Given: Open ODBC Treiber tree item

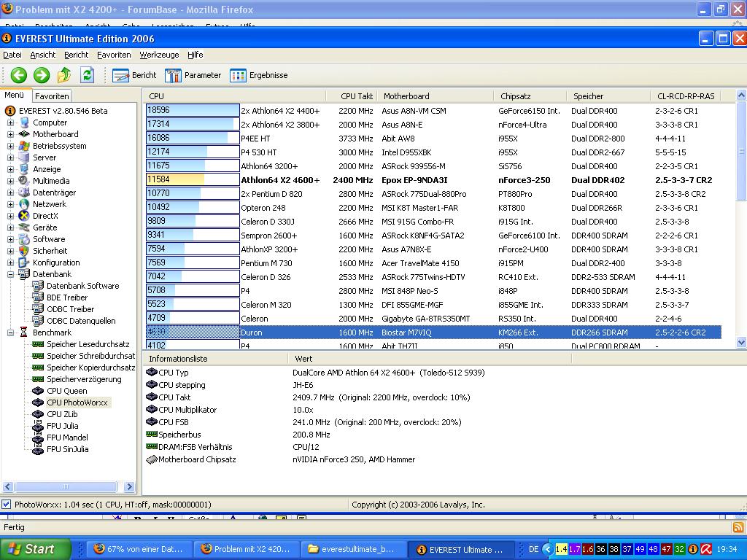Looking at the screenshot, I should click(x=71, y=309).
